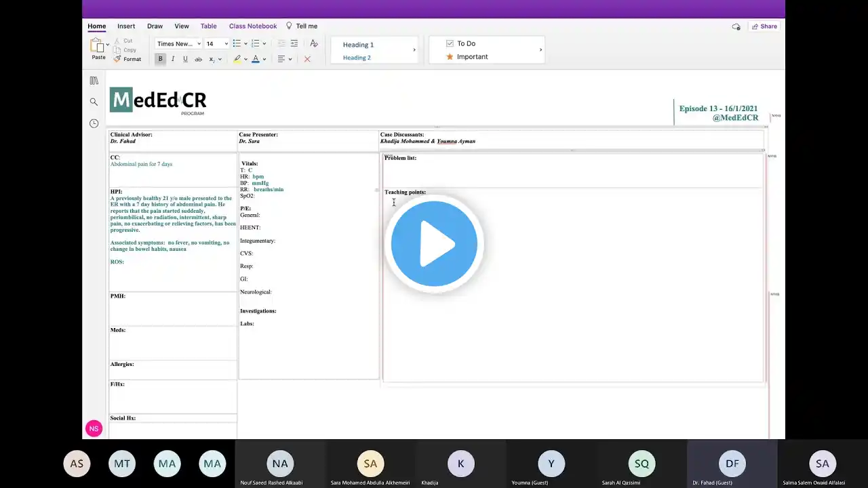The height and width of the screenshot is (488, 868).
Task: Expand the font color dropdown arrow
Action: click(264, 59)
